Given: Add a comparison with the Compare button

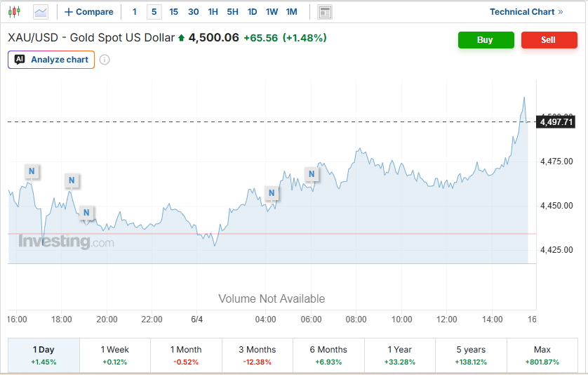Looking at the screenshot, I should tap(89, 12).
